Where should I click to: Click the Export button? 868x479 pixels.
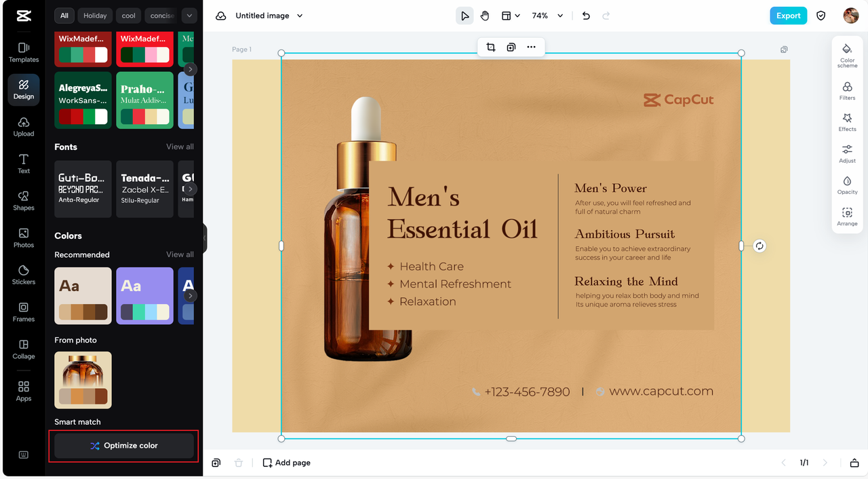[788, 16]
